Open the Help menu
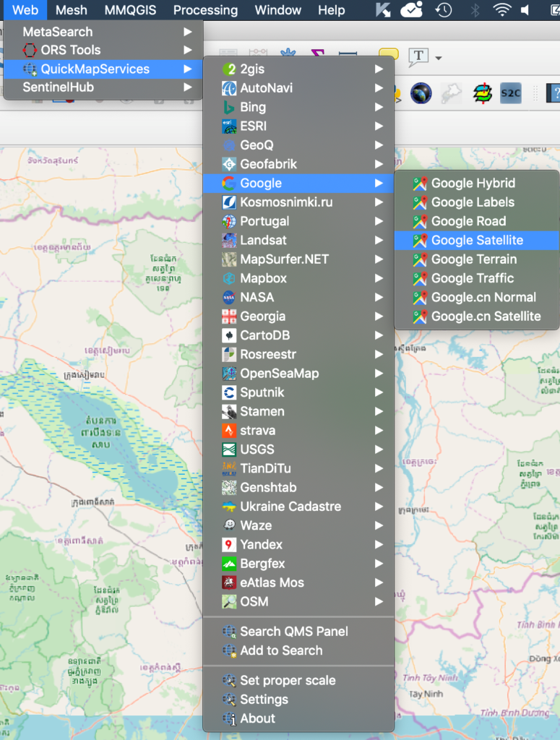This screenshot has height=740, width=560. coord(331,10)
